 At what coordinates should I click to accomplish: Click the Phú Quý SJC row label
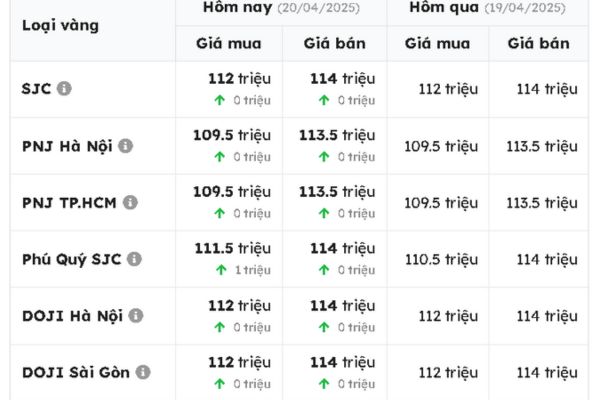pyautogui.click(x=72, y=259)
